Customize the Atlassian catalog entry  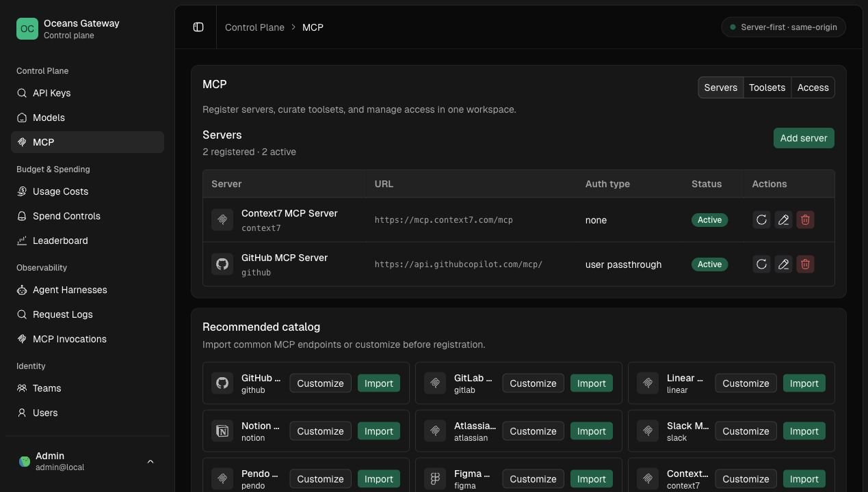[533, 431]
